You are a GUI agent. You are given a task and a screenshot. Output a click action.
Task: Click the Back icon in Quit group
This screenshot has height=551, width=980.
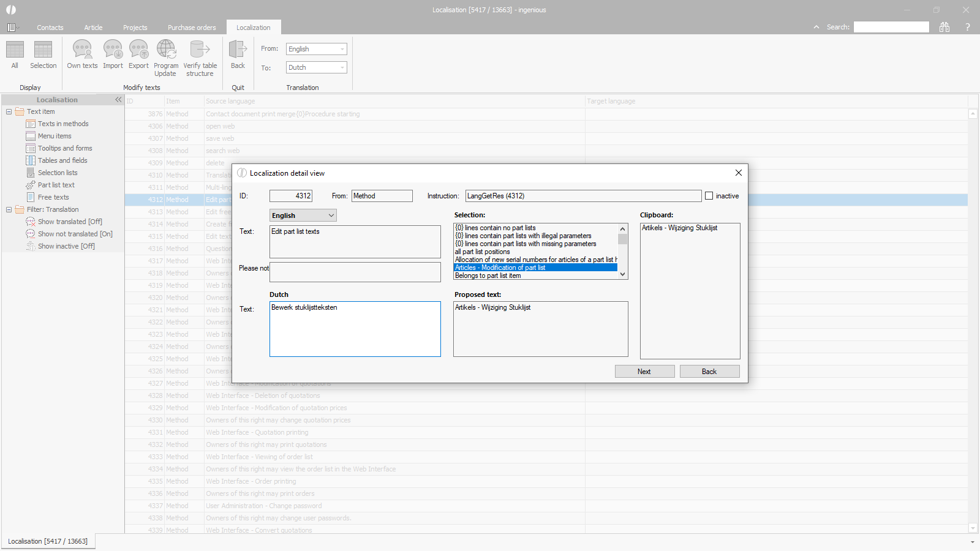pyautogui.click(x=238, y=50)
